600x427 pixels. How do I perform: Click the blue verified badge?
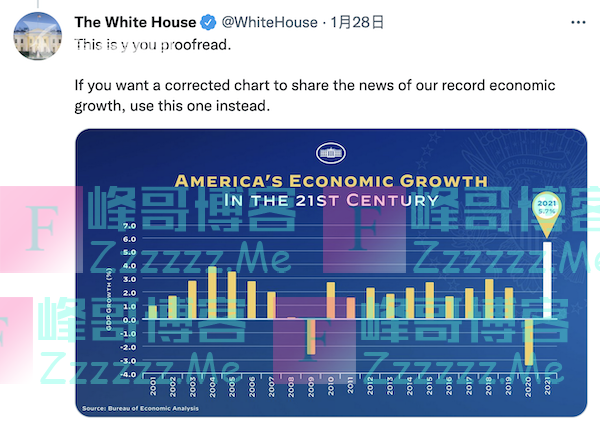click(210, 22)
